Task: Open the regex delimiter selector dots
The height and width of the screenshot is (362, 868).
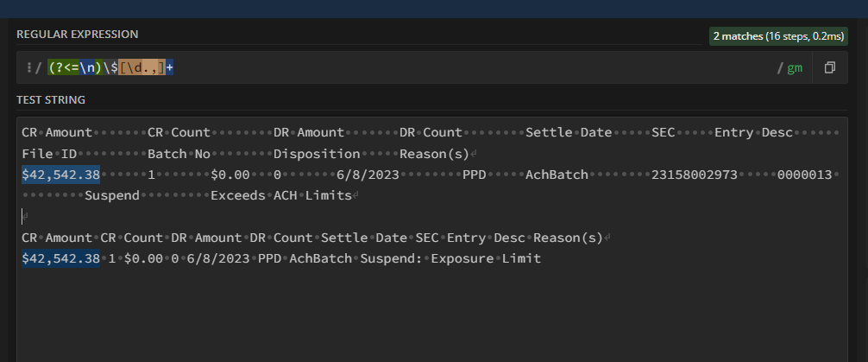Action: tap(28, 67)
